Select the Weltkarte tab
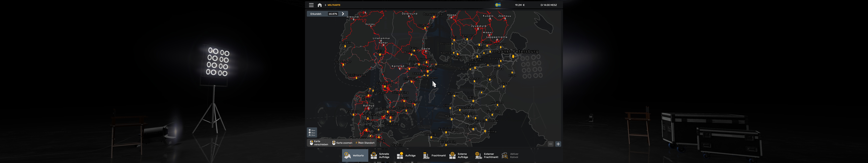 pos(355,156)
